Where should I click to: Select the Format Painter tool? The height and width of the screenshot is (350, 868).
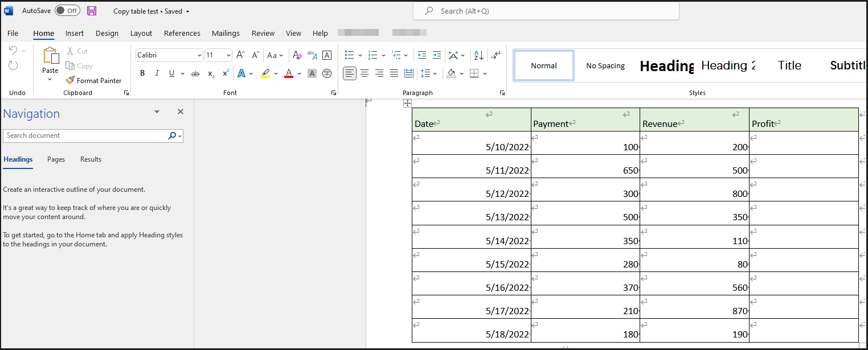(94, 80)
